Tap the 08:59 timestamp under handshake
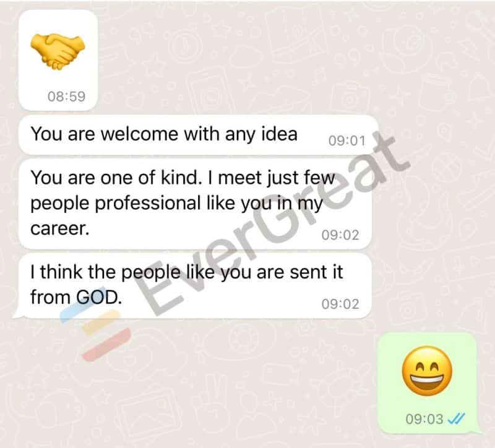Image resolution: width=495 pixels, height=448 pixels. point(66,97)
